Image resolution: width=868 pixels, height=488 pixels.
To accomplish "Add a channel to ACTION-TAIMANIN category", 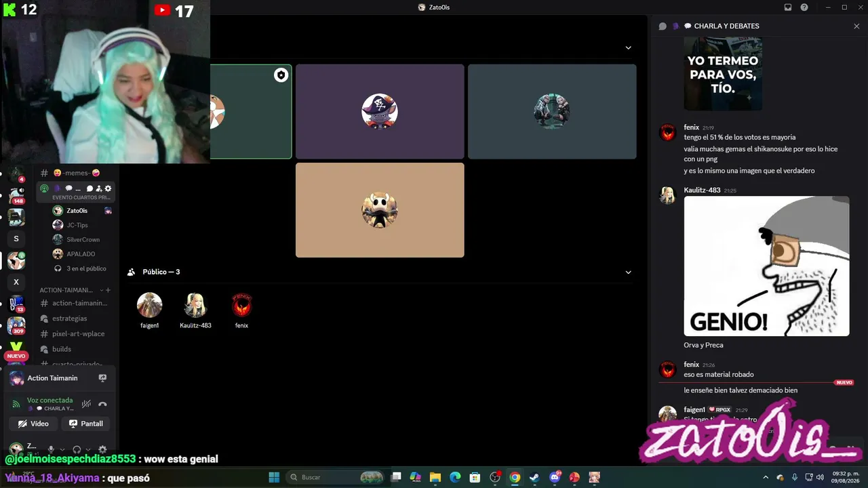I will (108, 290).
